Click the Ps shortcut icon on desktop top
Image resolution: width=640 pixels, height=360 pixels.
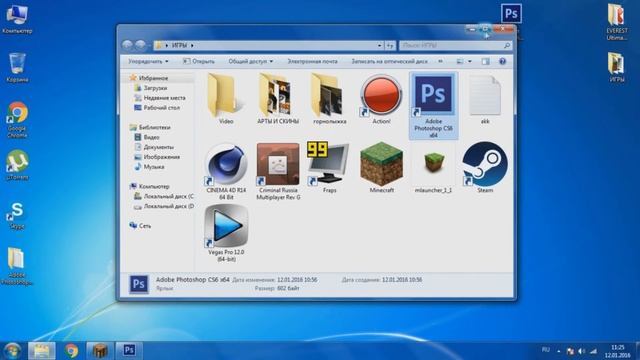511,13
